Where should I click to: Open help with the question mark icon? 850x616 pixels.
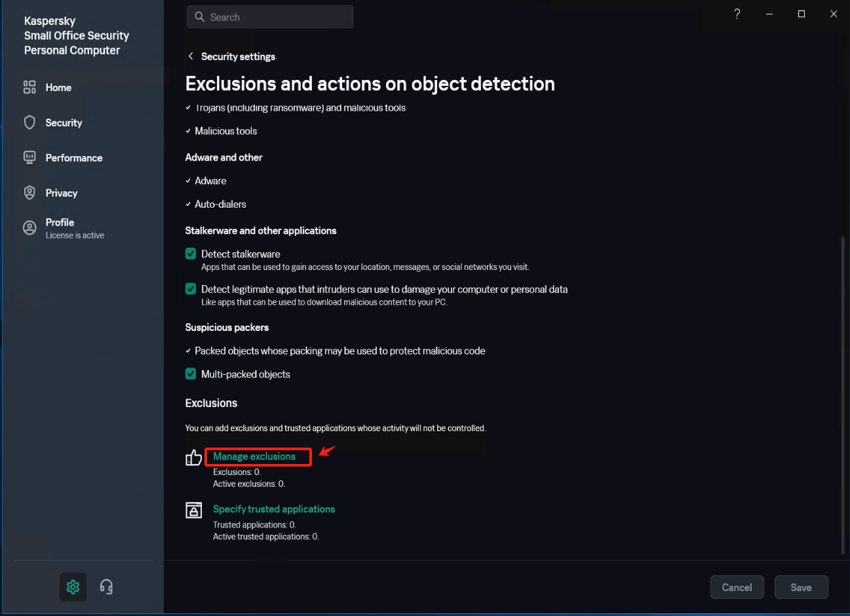(x=737, y=14)
